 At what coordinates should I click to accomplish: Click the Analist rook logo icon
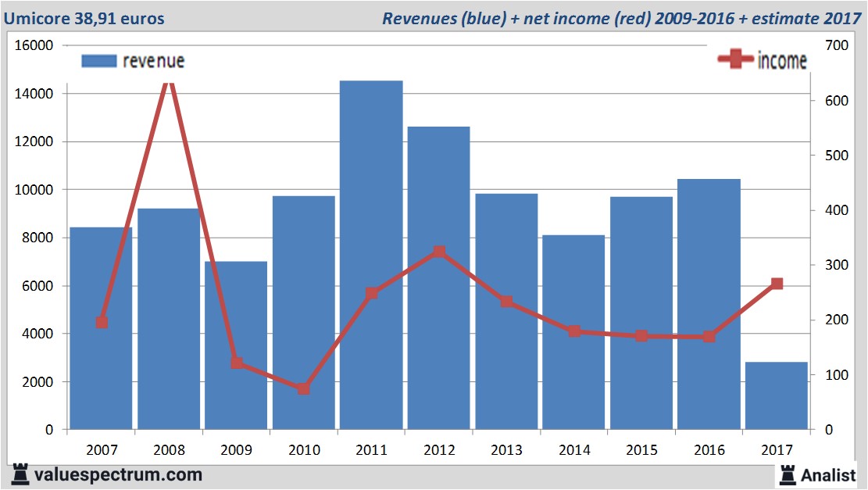click(x=788, y=475)
